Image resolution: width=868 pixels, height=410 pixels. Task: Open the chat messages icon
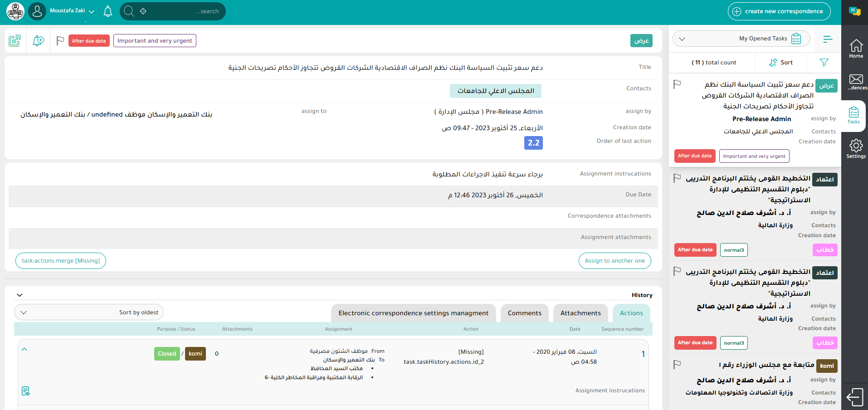point(855,12)
